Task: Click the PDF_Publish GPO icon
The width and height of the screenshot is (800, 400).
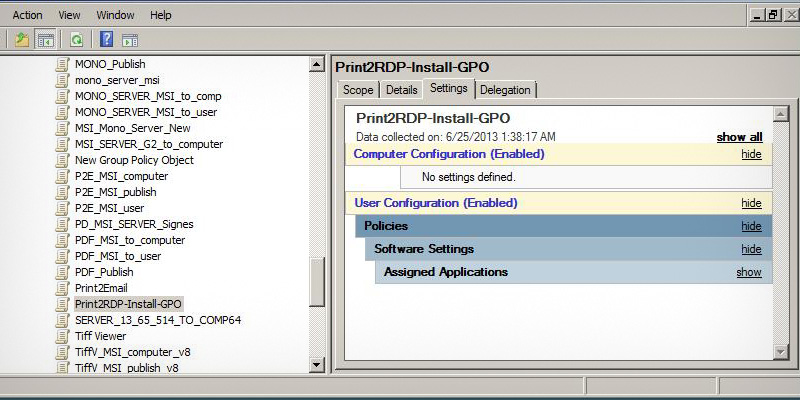Action: 62,272
